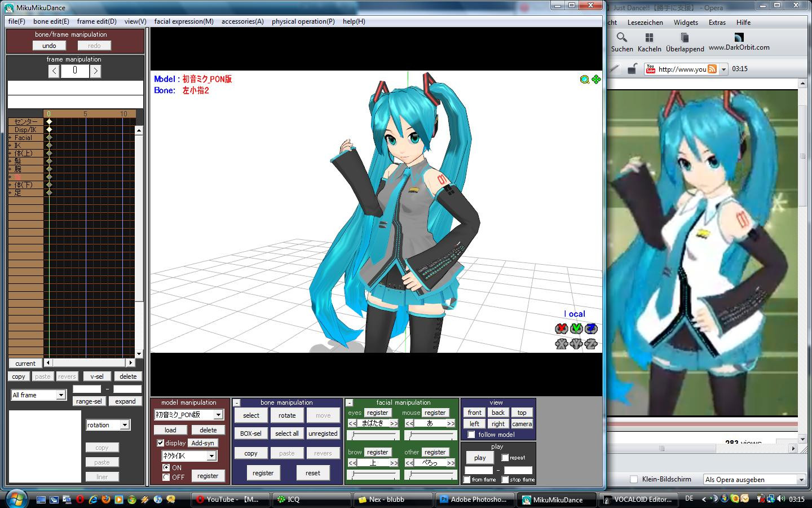Click the gray X move axis icon
812x508 pixels.
coord(561,343)
